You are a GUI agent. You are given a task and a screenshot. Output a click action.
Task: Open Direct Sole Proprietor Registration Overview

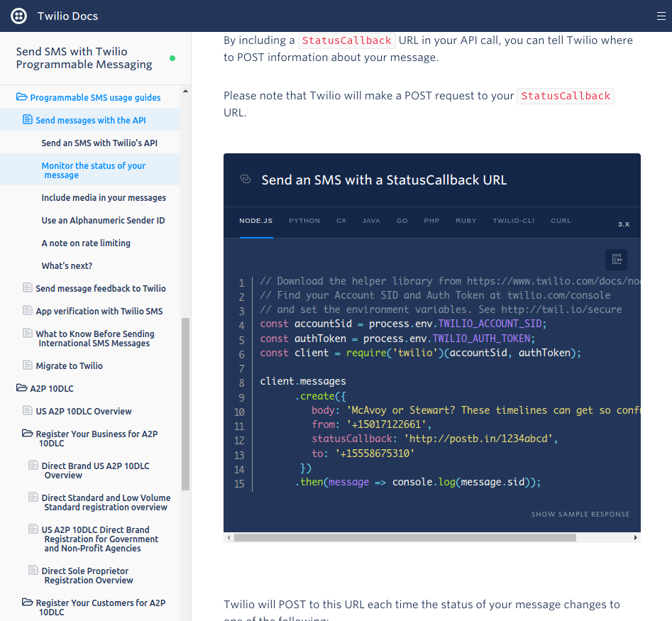(87, 575)
